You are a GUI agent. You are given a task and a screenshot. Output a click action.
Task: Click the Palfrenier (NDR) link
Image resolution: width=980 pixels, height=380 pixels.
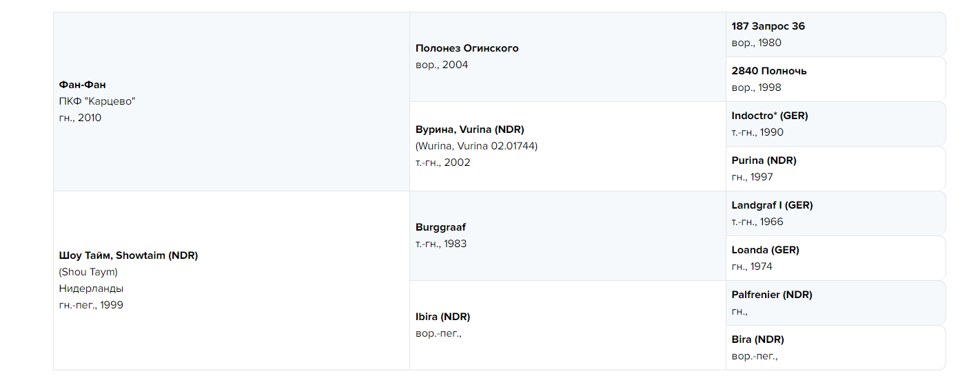pyautogui.click(x=772, y=295)
